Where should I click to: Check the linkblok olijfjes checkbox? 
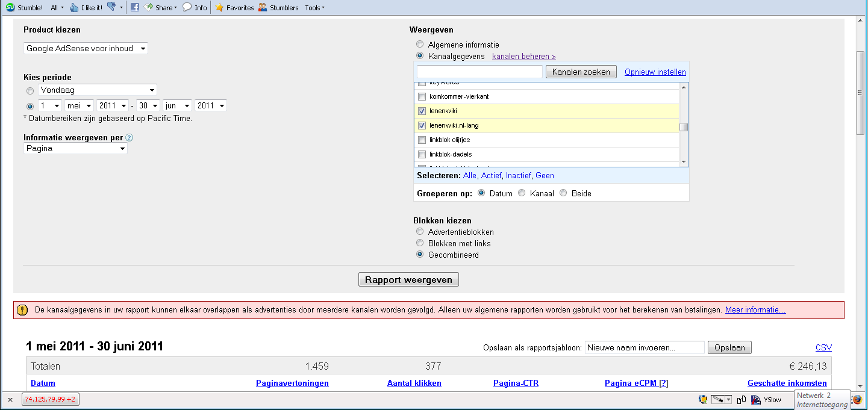[x=422, y=140]
